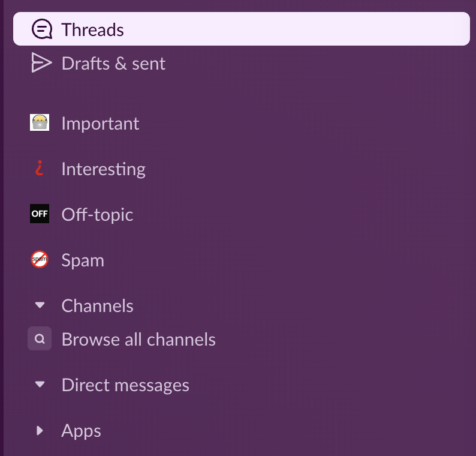Click the black OFF icon

[40, 214]
